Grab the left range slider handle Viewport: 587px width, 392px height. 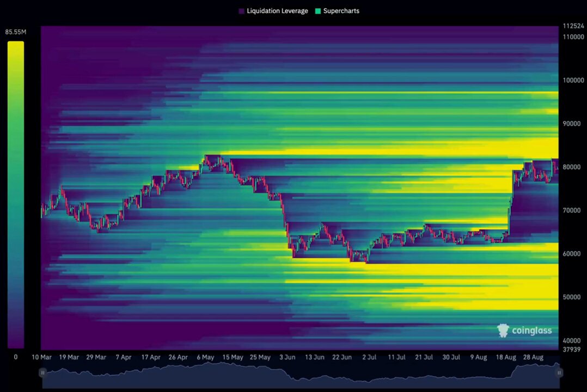[42, 372]
